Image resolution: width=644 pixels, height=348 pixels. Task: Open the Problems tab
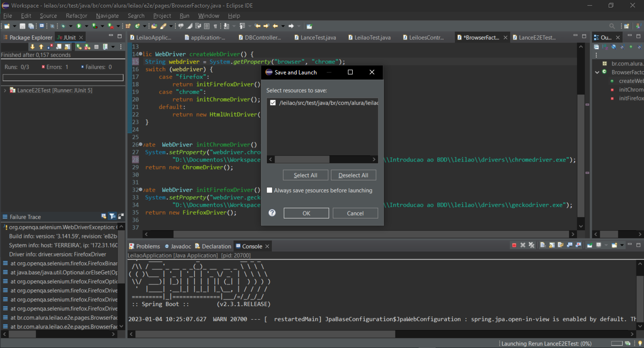coord(145,246)
